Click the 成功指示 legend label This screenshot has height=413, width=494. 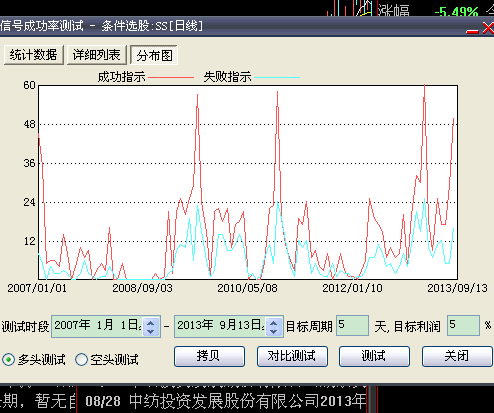coord(121,77)
